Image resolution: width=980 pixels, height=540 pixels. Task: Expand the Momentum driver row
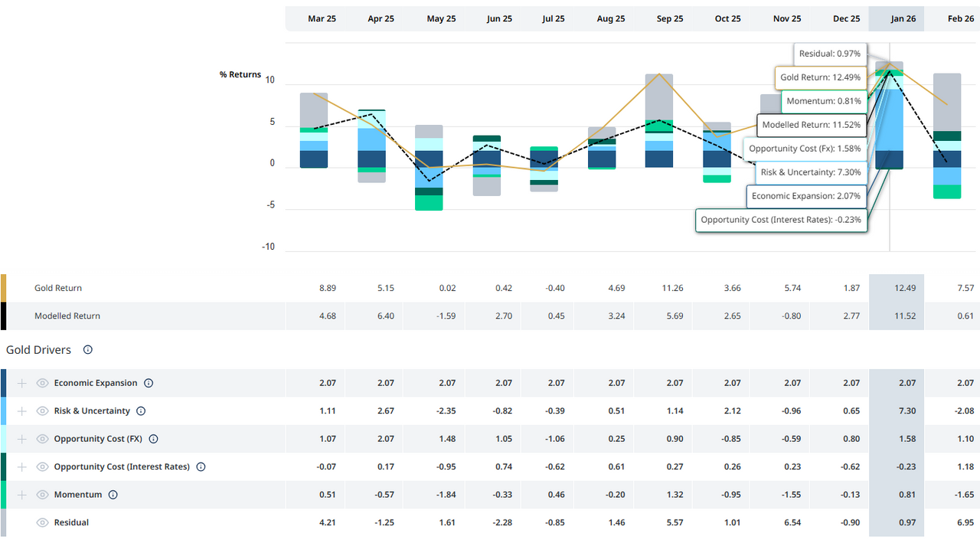pyautogui.click(x=22, y=495)
